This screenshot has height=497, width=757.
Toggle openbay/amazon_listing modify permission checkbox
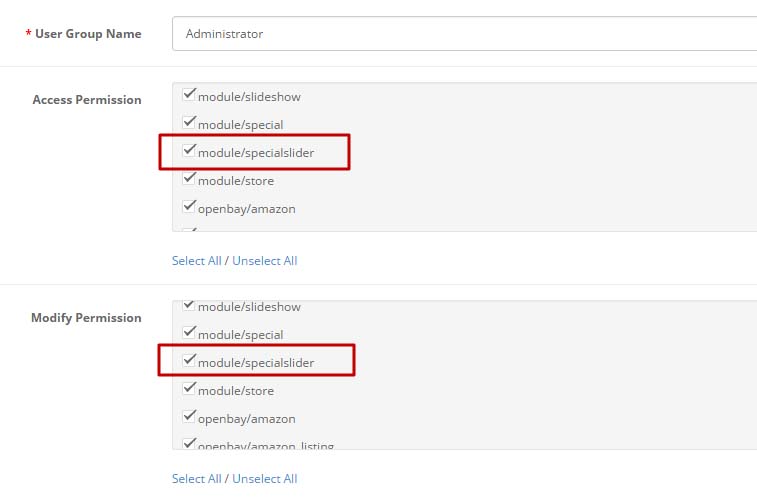(x=189, y=443)
